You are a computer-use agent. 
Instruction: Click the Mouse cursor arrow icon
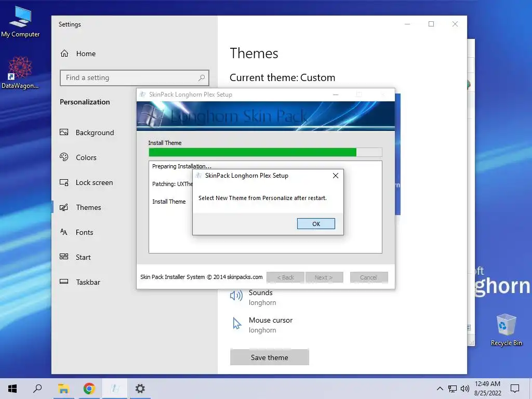click(237, 323)
